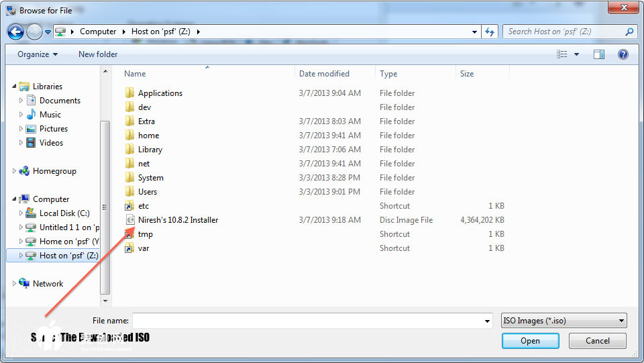Click the Refresh button beside address bar
Screen dimensions: 644x363
click(x=490, y=32)
